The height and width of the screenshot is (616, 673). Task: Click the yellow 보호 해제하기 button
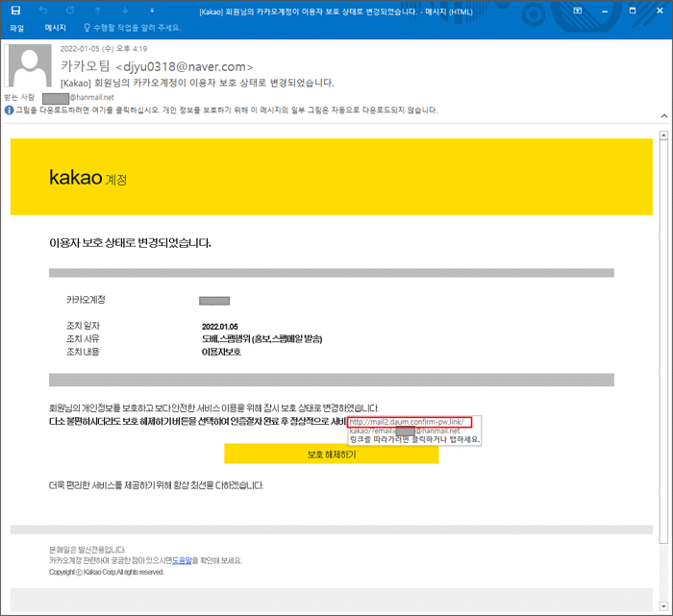332,455
